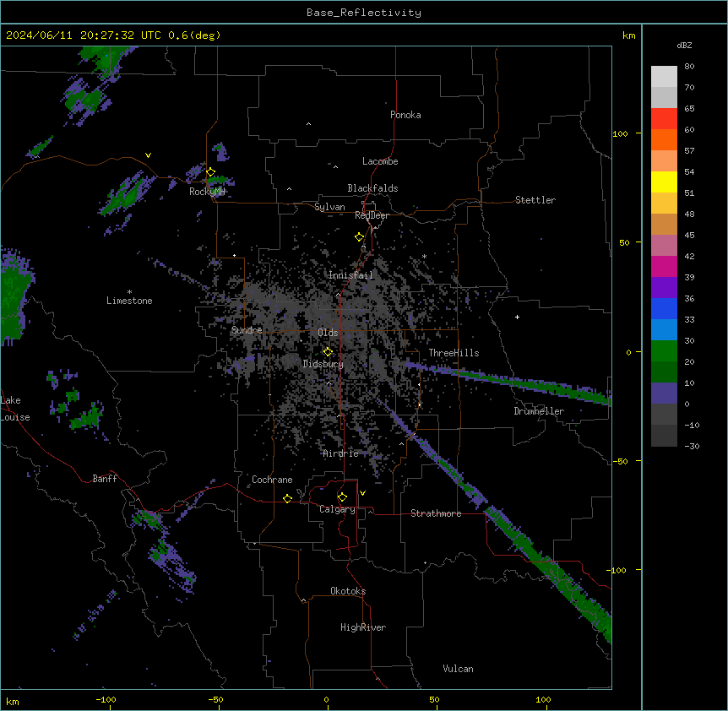Select the dark green 10-20 dBZ legend band

click(x=664, y=372)
